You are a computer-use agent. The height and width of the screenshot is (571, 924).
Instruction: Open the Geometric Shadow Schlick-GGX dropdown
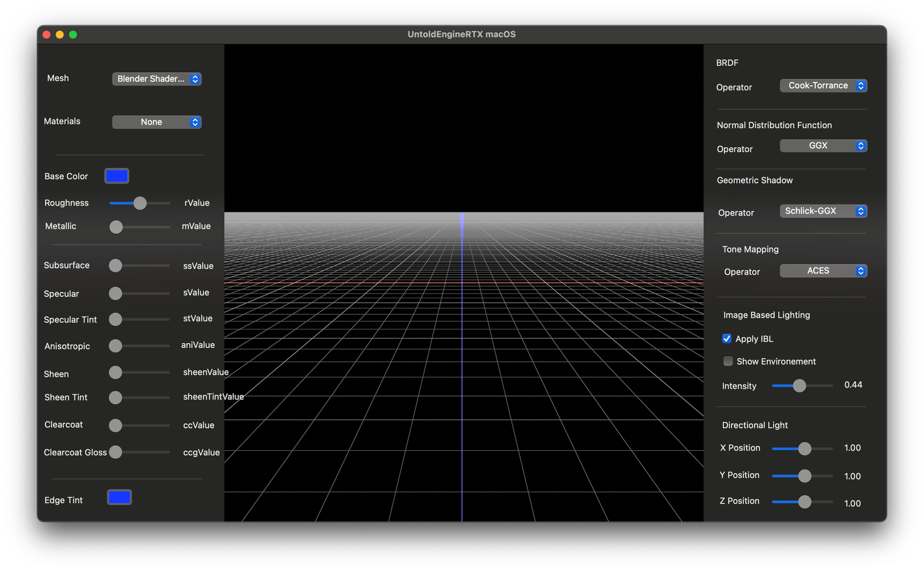[823, 211]
